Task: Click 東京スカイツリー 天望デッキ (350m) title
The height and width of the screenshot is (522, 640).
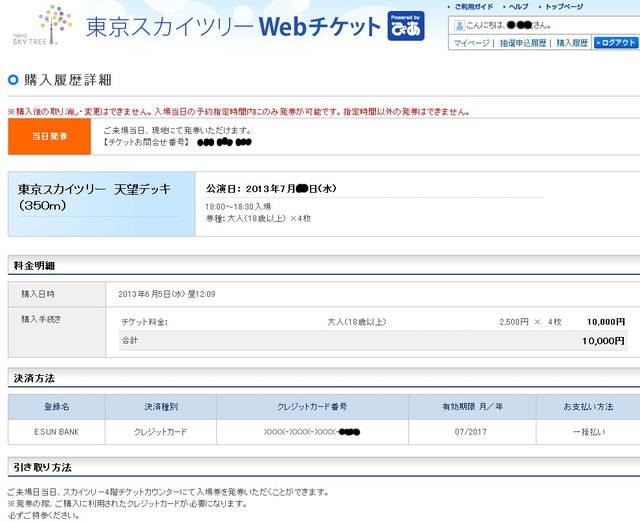Action: click(x=94, y=197)
